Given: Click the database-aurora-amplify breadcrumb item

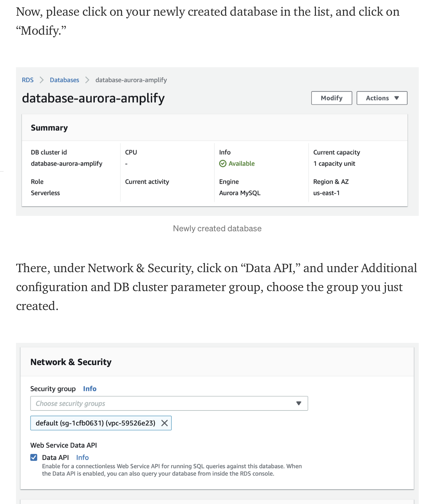Looking at the screenshot, I should point(131,80).
